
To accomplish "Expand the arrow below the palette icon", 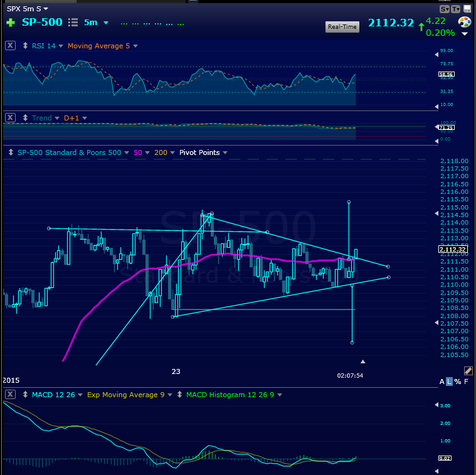I will point(465,34).
